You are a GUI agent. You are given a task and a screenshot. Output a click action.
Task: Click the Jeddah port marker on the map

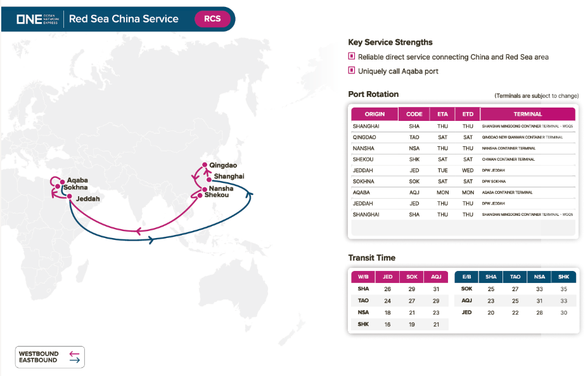(70, 196)
